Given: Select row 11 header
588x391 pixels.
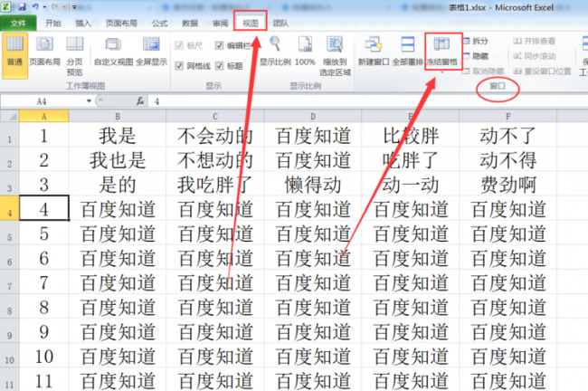Looking at the screenshot, I should pos(9,380).
